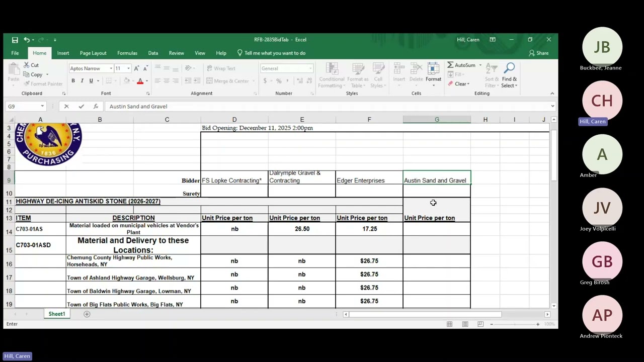Click AutoSum sigma icon

point(450,65)
